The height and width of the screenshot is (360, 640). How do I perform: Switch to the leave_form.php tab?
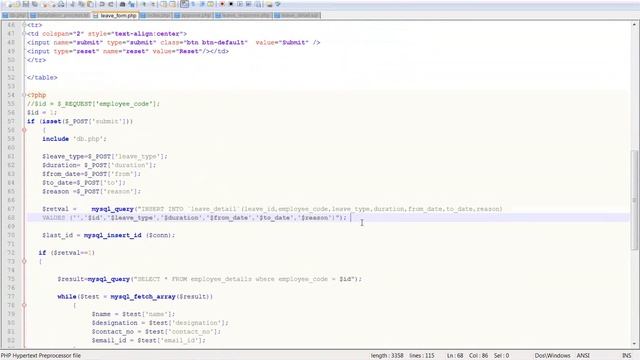[x=116, y=16]
